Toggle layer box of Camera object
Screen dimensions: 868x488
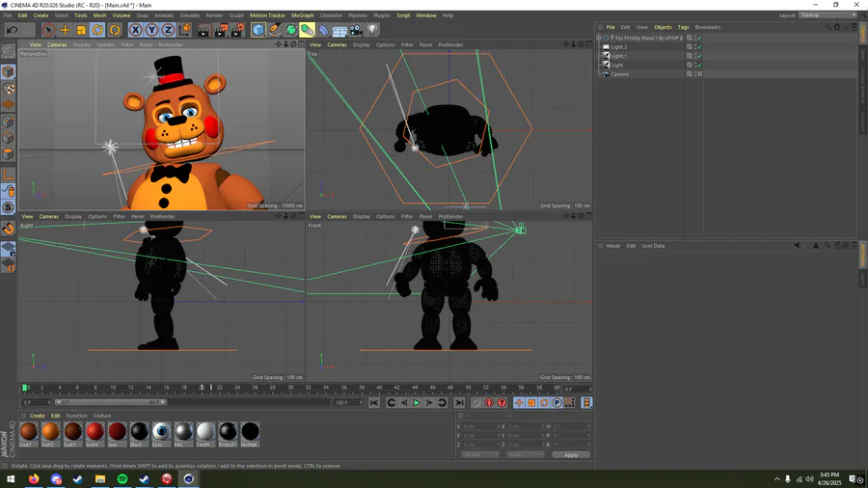coord(690,73)
